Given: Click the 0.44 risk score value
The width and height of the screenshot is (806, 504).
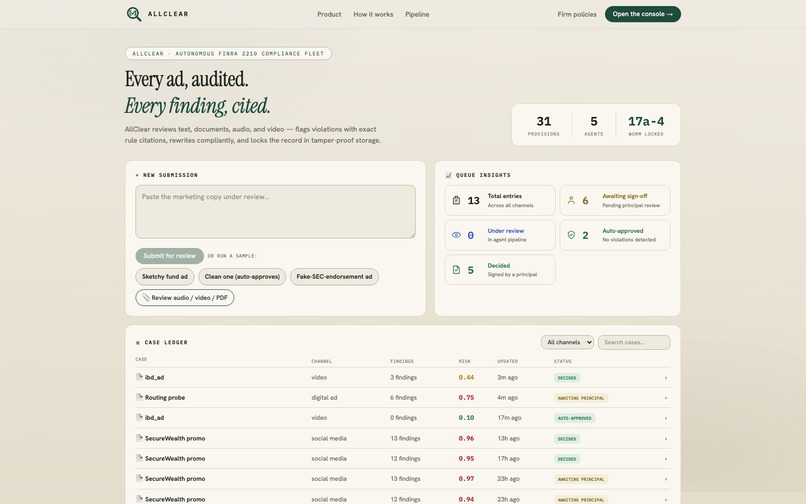Looking at the screenshot, I should pyautogui.click(x=466, y=377).
